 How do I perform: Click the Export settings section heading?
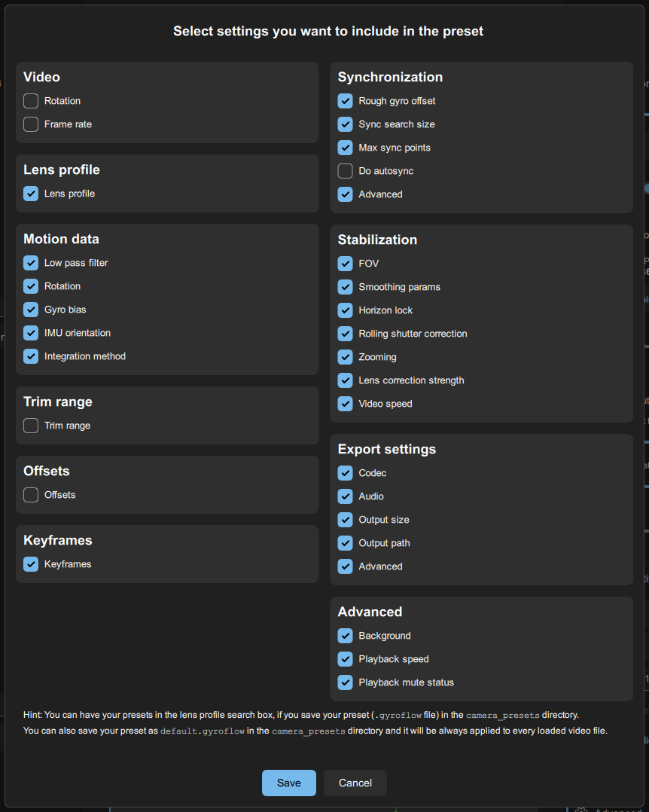click(386, 449)
